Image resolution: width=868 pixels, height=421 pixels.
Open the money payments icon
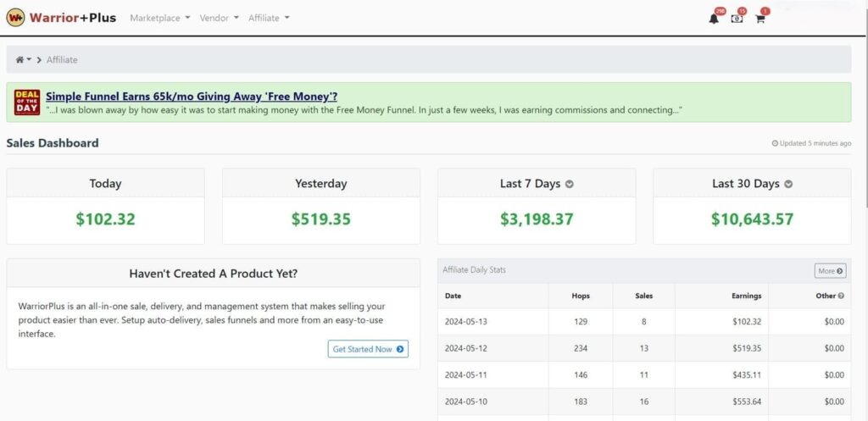pyautogui.click(x=737, y=19)
